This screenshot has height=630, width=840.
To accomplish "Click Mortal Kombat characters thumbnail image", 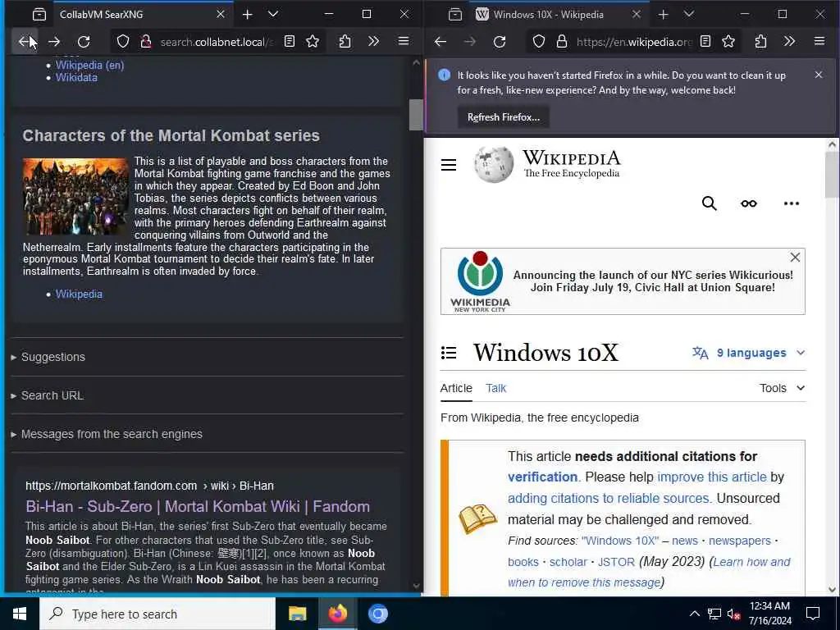I will pos(75,196).
